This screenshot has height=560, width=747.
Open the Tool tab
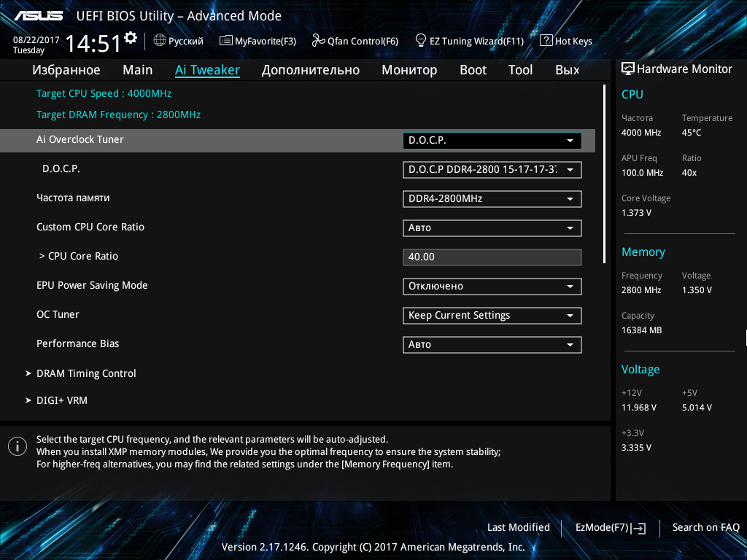click(520, 70)
